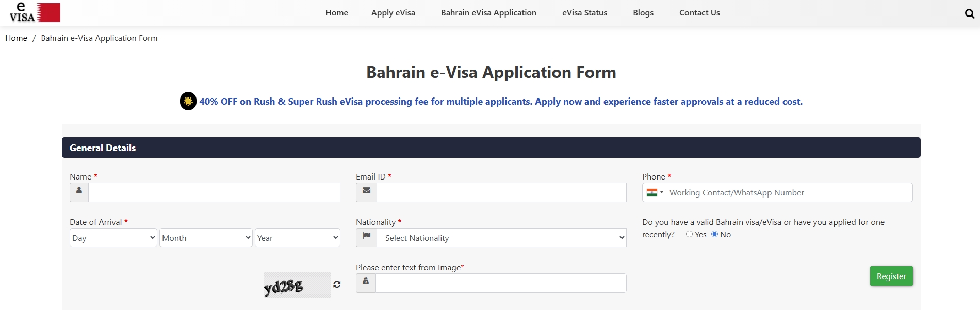This screenshot has width=980, height=310.
Task: Select No for valid Bahrain visa
Action: pos(714,234)
